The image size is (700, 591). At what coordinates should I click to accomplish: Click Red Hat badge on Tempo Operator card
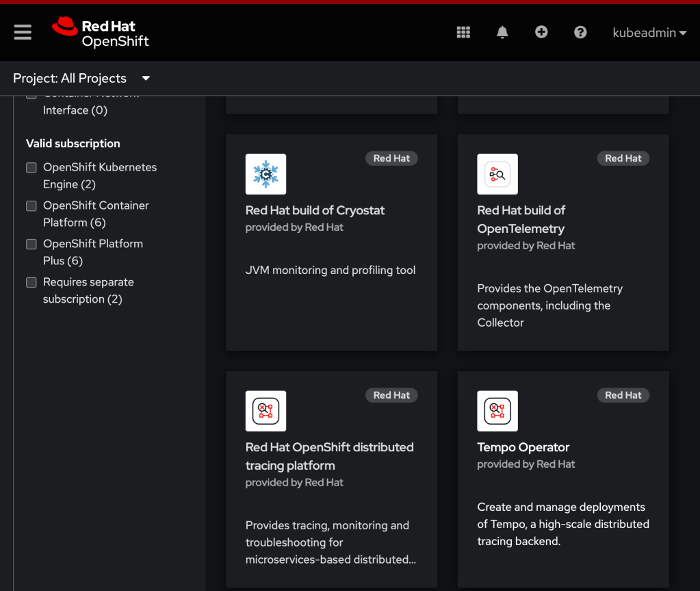623,395
